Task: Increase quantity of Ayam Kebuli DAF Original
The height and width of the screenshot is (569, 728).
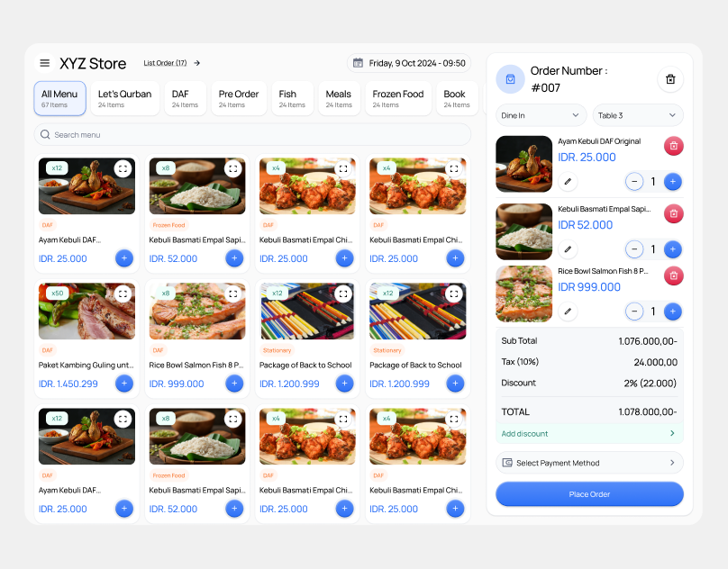Action: 671,182
